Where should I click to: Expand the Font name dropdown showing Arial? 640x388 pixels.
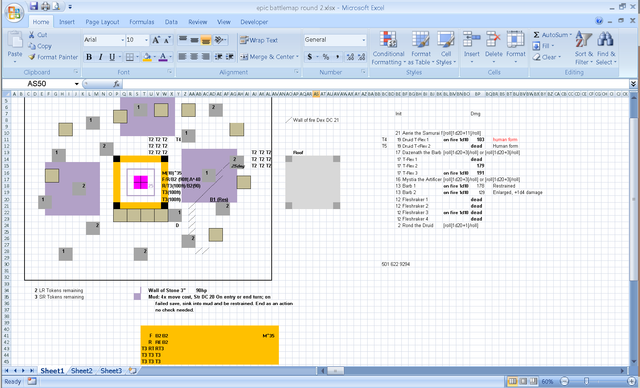click(122, 40)
